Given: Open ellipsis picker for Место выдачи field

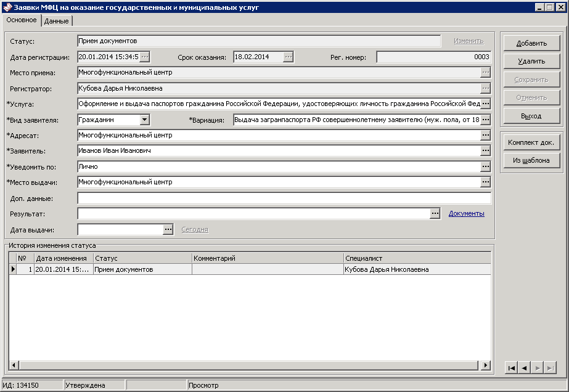Looking at the screenshot, I should [x=486, y=182].
